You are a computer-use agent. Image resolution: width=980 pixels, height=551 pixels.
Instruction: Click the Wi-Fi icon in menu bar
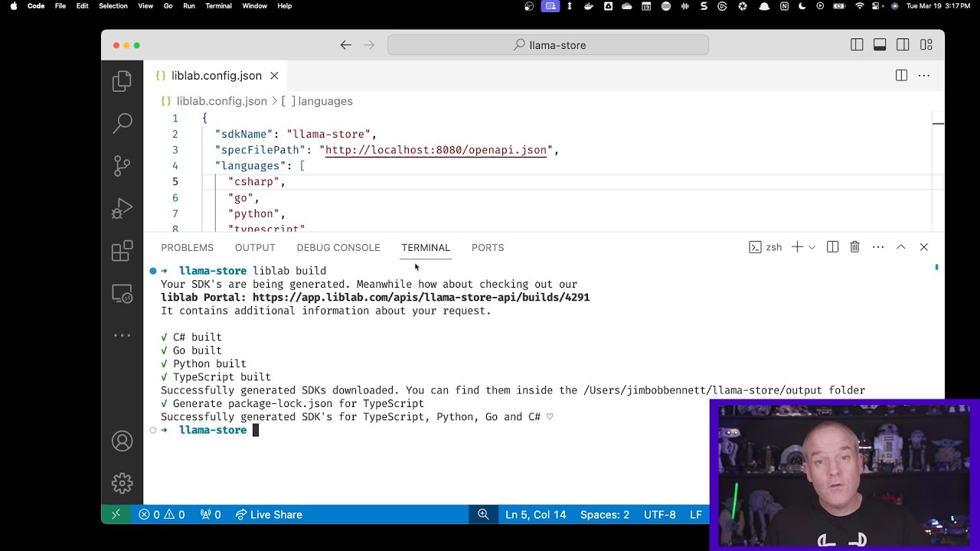click(859, 6)
